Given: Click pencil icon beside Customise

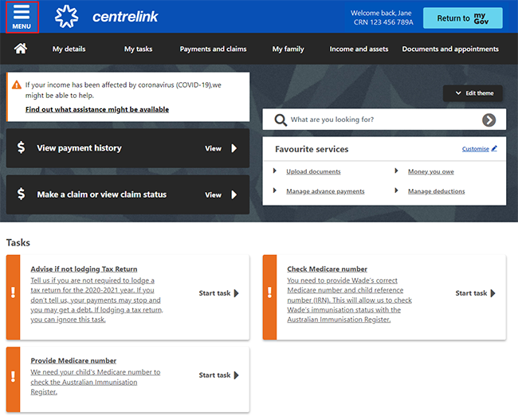Looking at the screenshot, I should coord(494,148).
